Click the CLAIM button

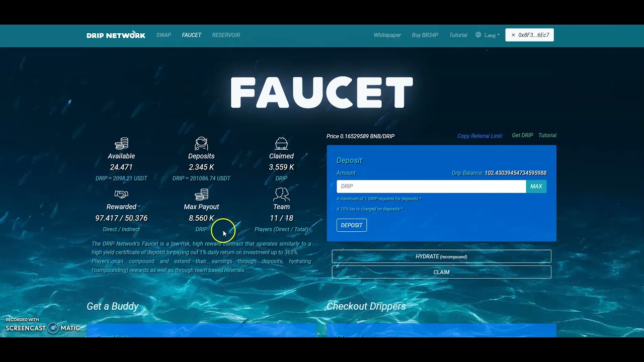441,272
